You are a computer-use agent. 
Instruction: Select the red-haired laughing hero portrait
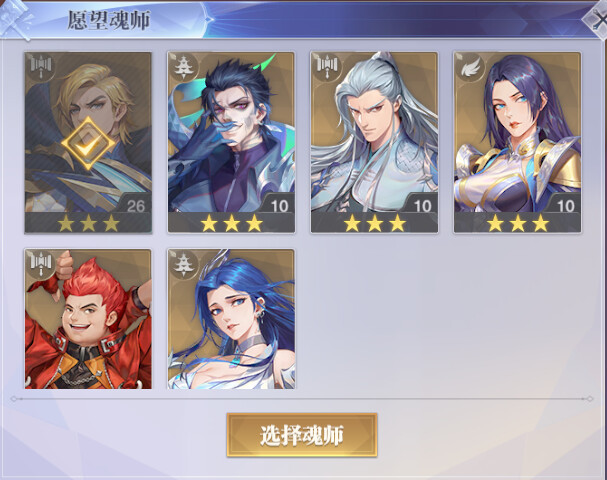click(x=88, y=319)
